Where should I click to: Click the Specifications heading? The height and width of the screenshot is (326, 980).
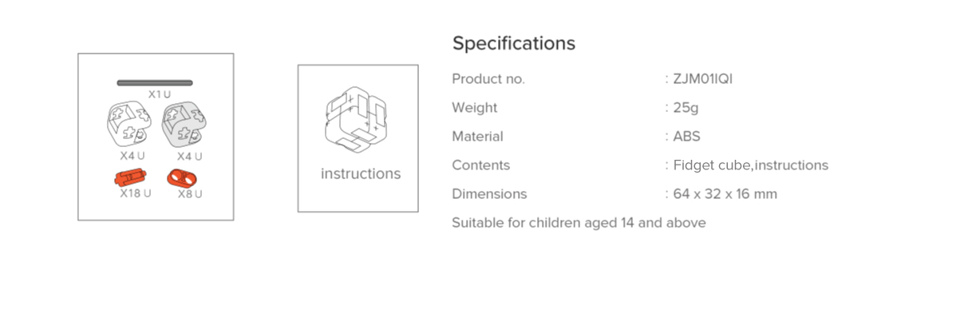point(514,43)
